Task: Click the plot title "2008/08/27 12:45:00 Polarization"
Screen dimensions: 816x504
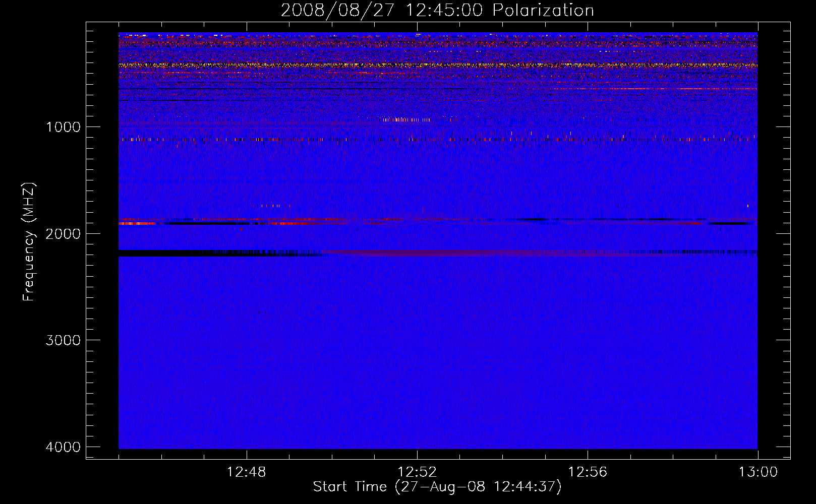Action: click(437, 11)
